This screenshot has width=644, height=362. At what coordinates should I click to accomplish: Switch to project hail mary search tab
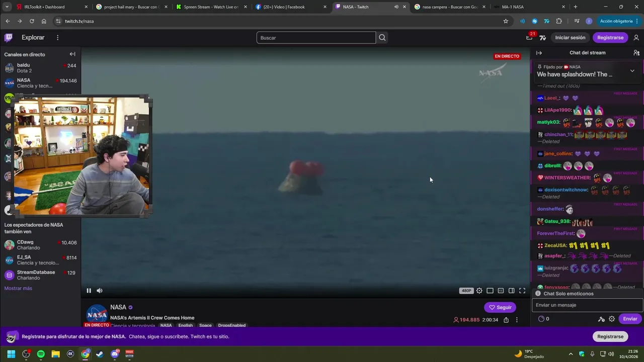click(132, 7)
